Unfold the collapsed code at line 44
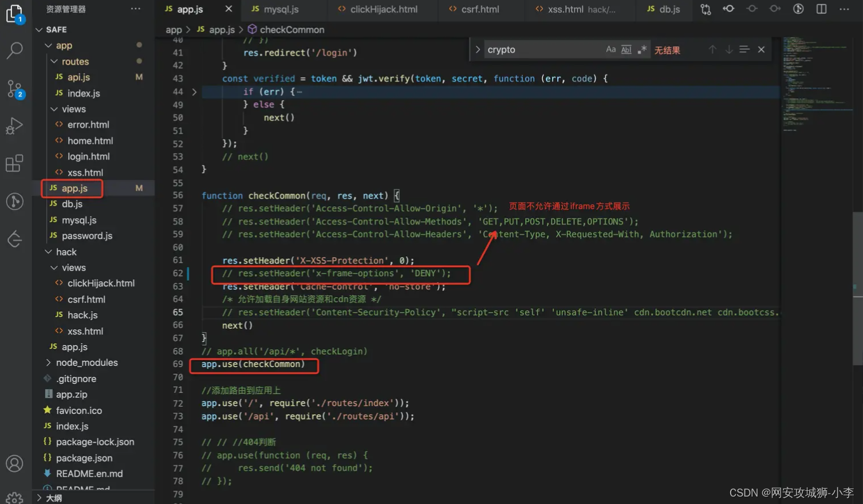This screenshot has width=863, height=504. [195, 92]
